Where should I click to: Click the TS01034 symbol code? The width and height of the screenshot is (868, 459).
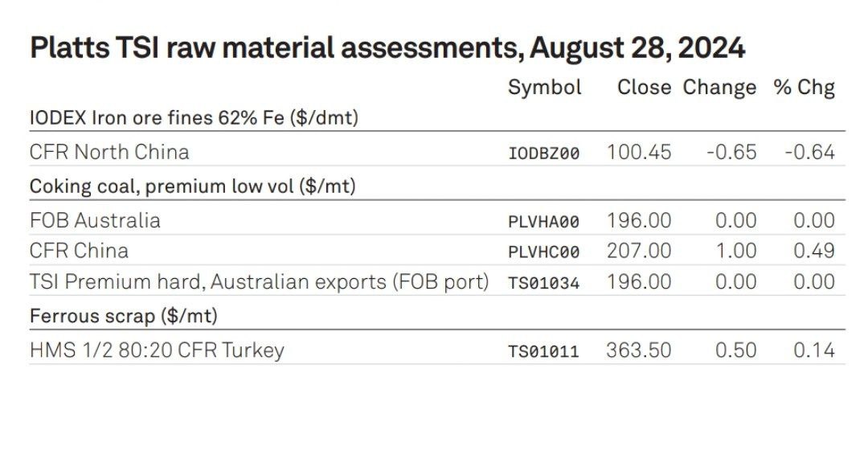click(x=543, y=283)
